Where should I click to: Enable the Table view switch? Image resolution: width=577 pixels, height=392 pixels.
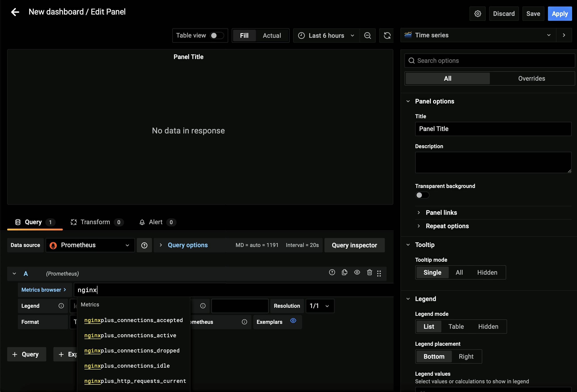tap(217, 36)
